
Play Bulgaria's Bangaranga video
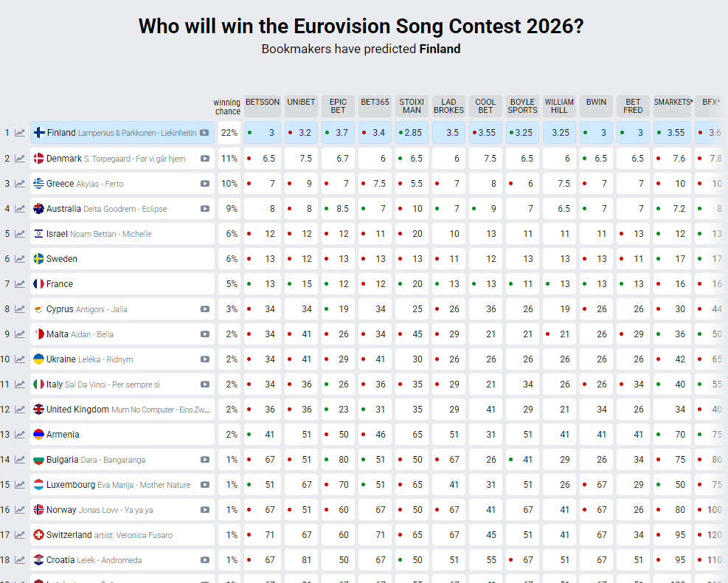204,460
